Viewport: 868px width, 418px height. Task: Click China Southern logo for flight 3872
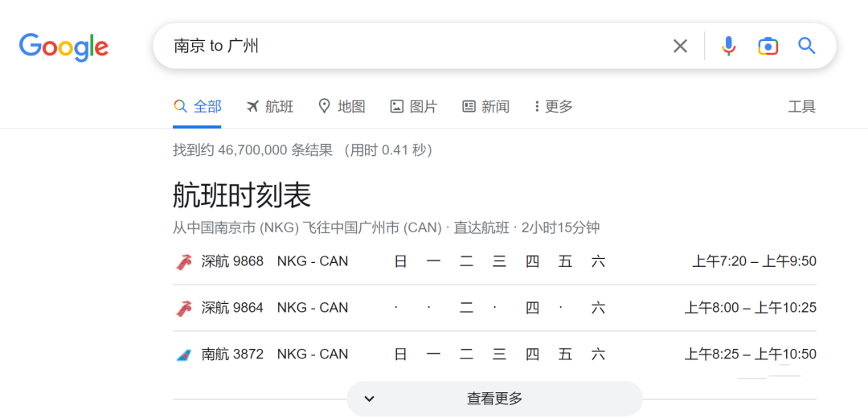click(184, 355)
